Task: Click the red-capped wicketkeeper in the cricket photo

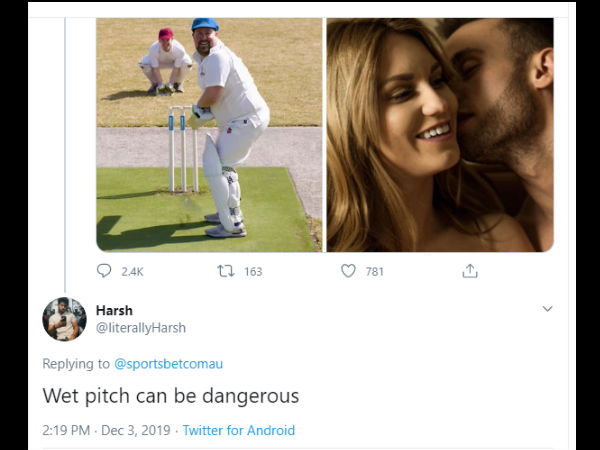Action: click(166, 58)
